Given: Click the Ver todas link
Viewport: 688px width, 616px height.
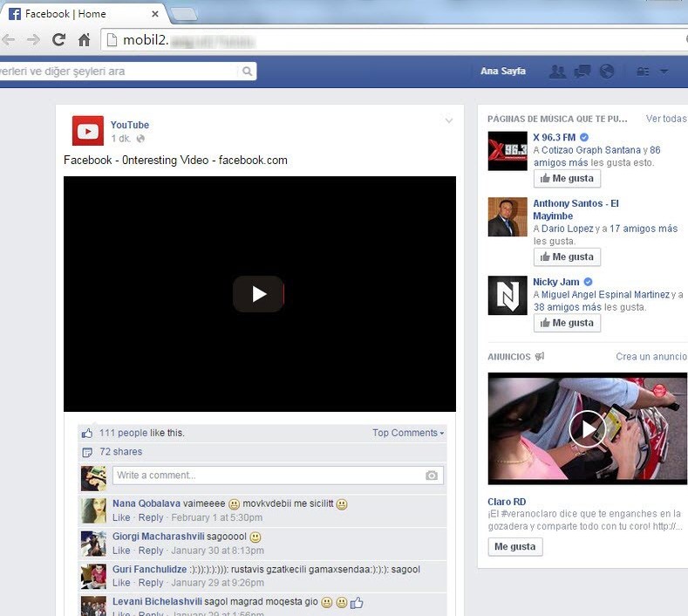Looking at the screenshot, I should pos(665,119).
